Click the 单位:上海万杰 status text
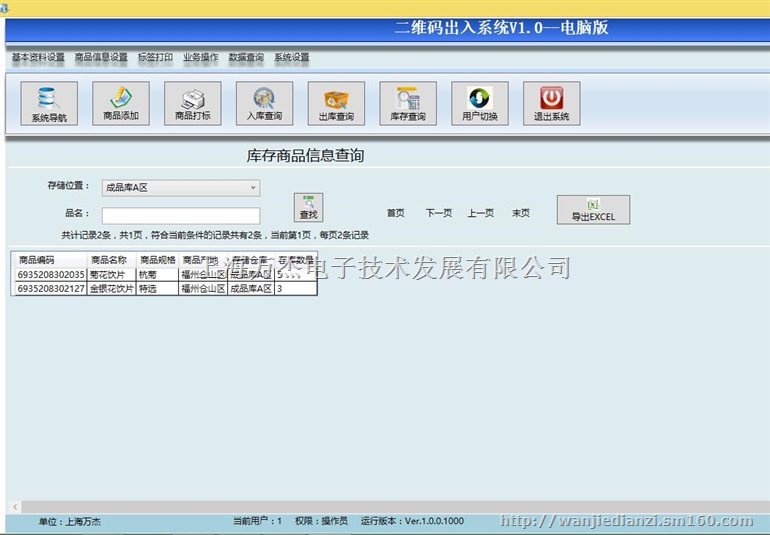Screen dimensions: 770x535 pos(70,522)
